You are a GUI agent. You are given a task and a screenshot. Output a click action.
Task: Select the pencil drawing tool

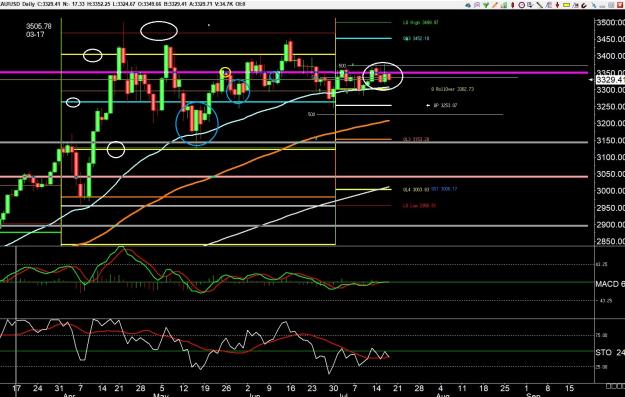[495, 5]
